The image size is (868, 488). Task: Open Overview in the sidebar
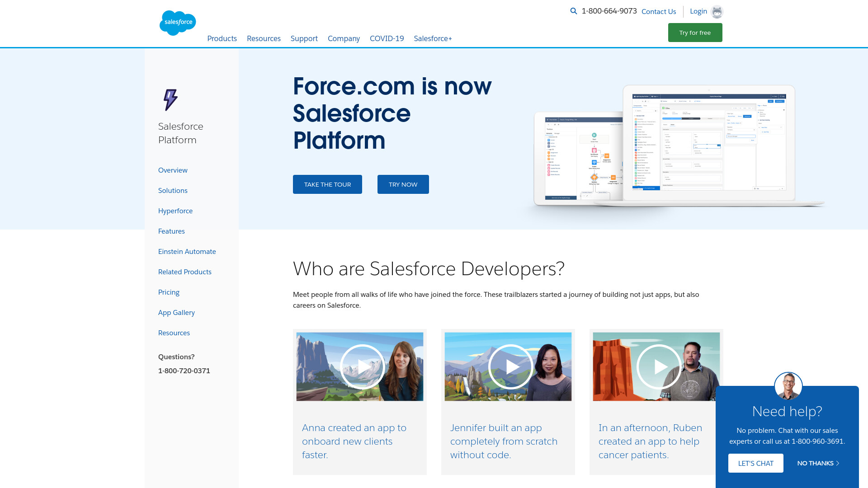coord(173,170)
